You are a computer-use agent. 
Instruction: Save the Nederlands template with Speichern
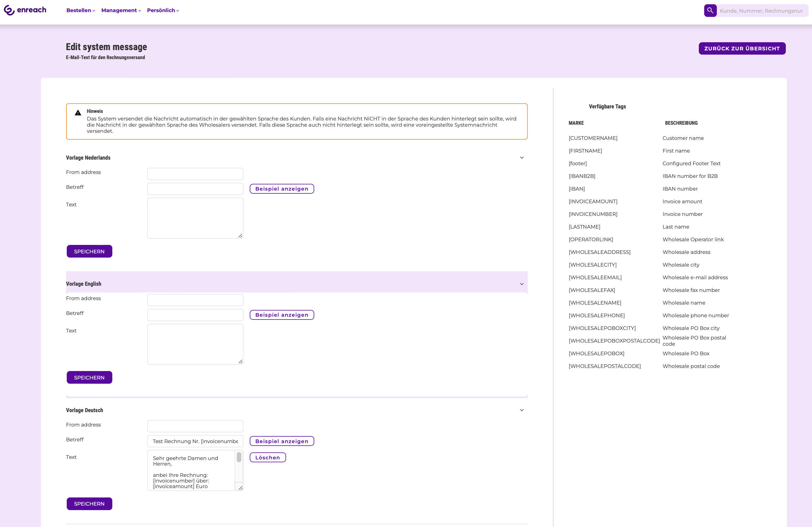click(x=89, y=251)
